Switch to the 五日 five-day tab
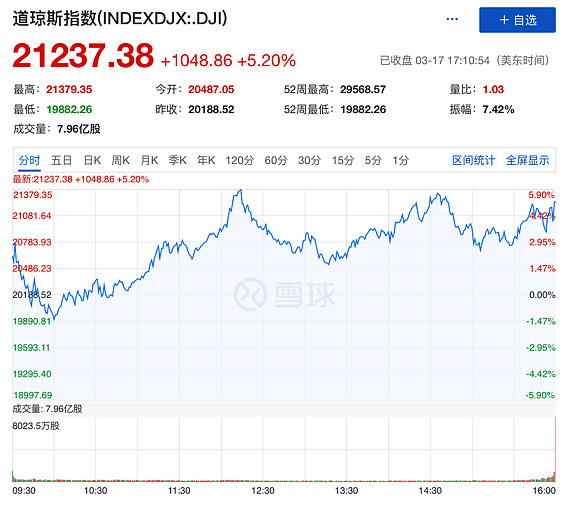The height and width of the screenshot is (509, 573). pyautogui.click(x=61, y=160)
